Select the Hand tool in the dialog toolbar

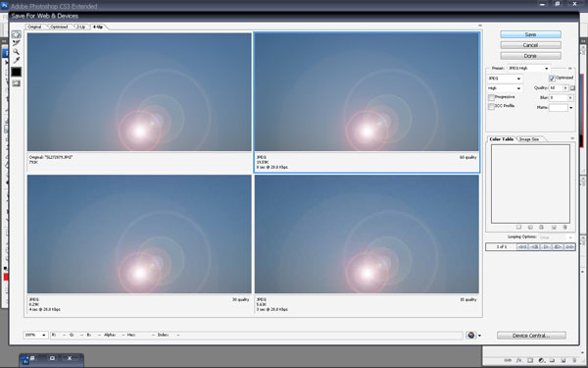16,34
